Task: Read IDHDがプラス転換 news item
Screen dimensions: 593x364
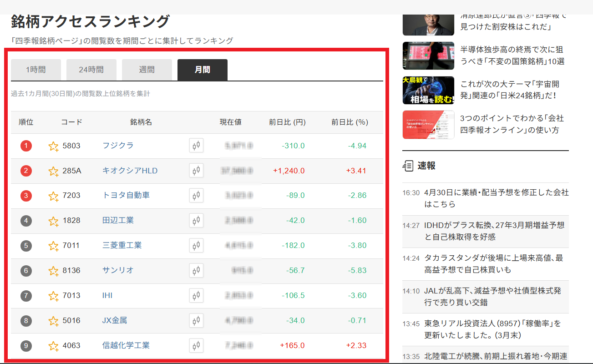Action: click(494, 231)
